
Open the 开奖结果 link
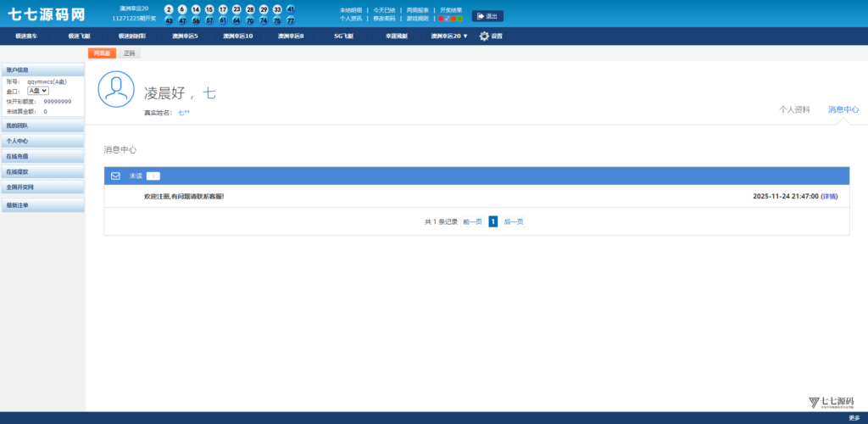point(451,10)
